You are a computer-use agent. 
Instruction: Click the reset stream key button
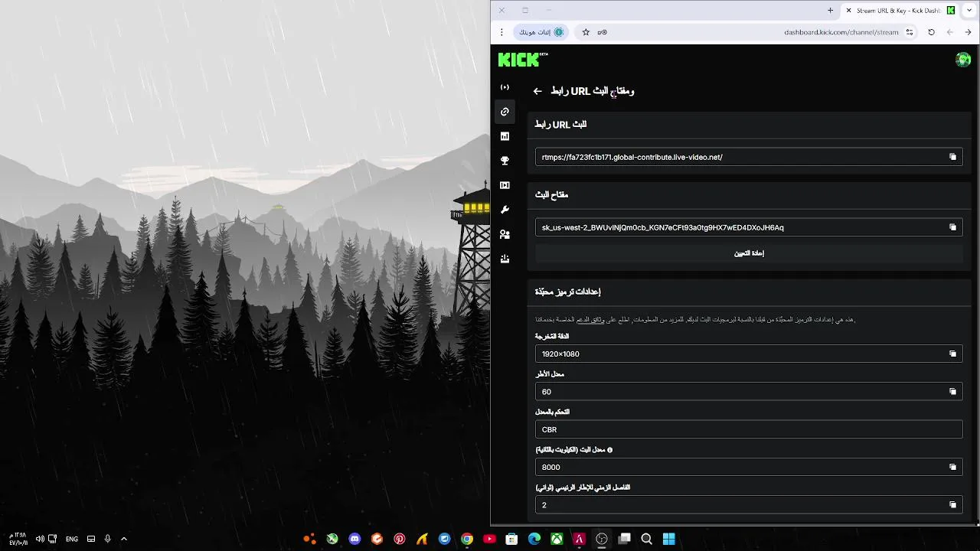point(749,253)
